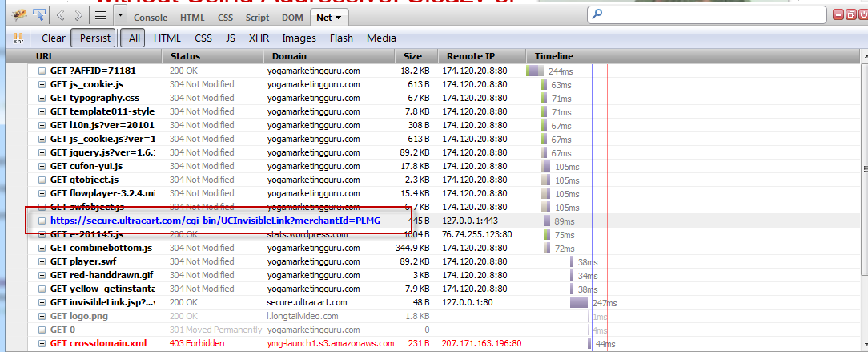Open the Net tab options menu

338,18
